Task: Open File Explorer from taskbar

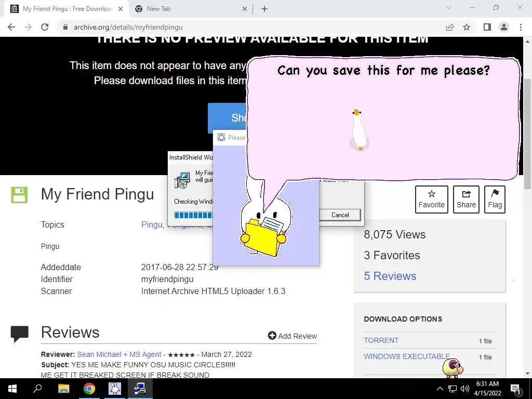Action: 63,389
